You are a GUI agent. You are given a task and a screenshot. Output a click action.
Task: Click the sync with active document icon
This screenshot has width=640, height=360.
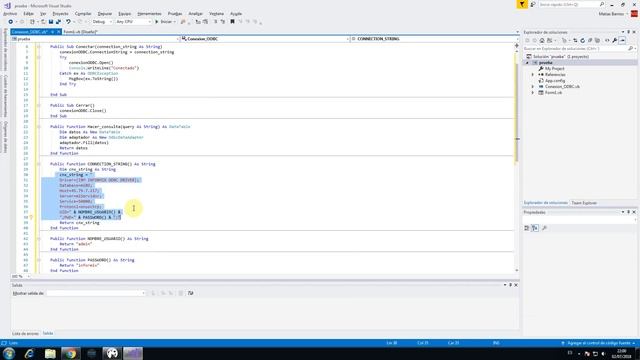(575, 40)
